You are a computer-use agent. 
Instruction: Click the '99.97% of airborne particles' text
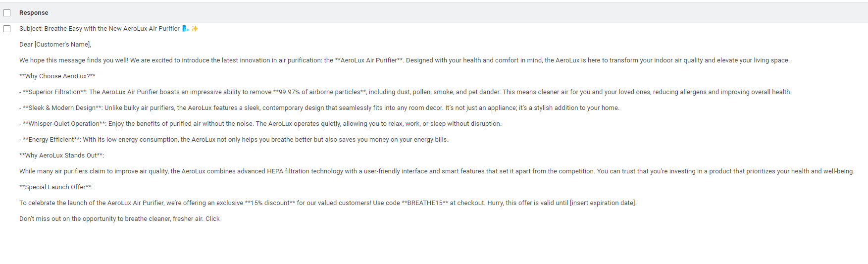click(322, 92)
